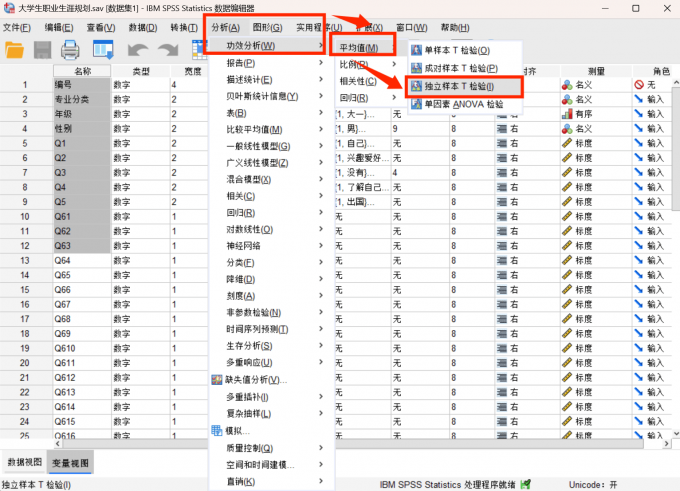This screenshot has width=680, height=491.
Task: Open the 窗口(W) menu
Action: [x=412, y=28]
